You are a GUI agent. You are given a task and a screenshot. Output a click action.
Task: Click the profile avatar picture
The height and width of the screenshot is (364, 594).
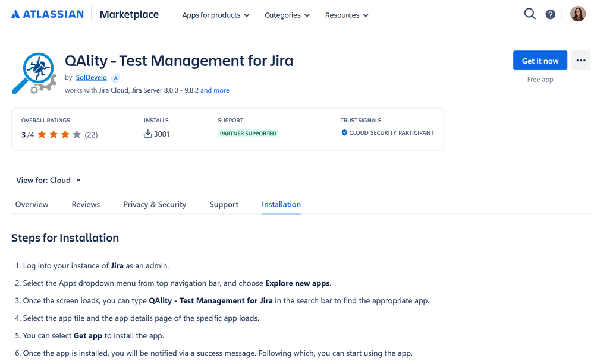coord(577,13)
